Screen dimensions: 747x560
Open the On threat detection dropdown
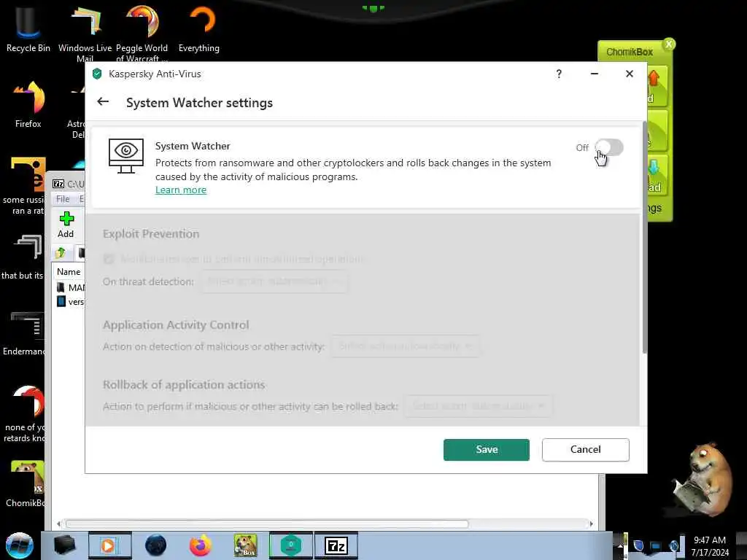pyautogui.click(x=274, y=281)
